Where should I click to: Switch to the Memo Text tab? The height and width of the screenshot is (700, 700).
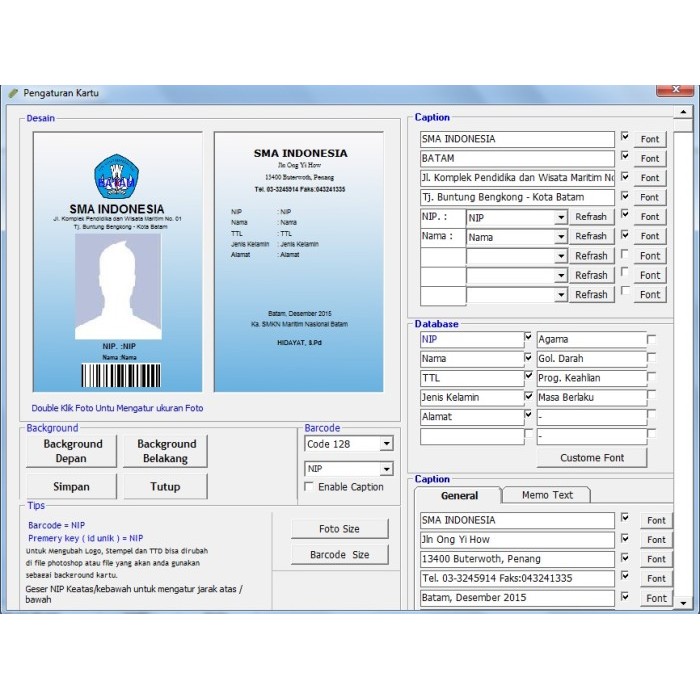[547, 495]
